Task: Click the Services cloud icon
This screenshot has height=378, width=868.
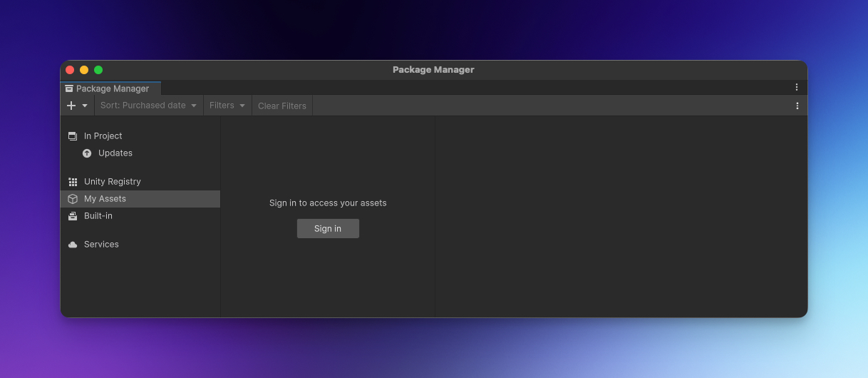Action: (73, 245)
